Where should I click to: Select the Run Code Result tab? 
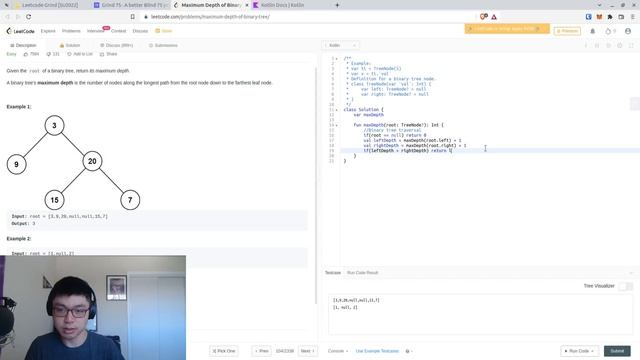pyautogui.click(x=362, y=273)
